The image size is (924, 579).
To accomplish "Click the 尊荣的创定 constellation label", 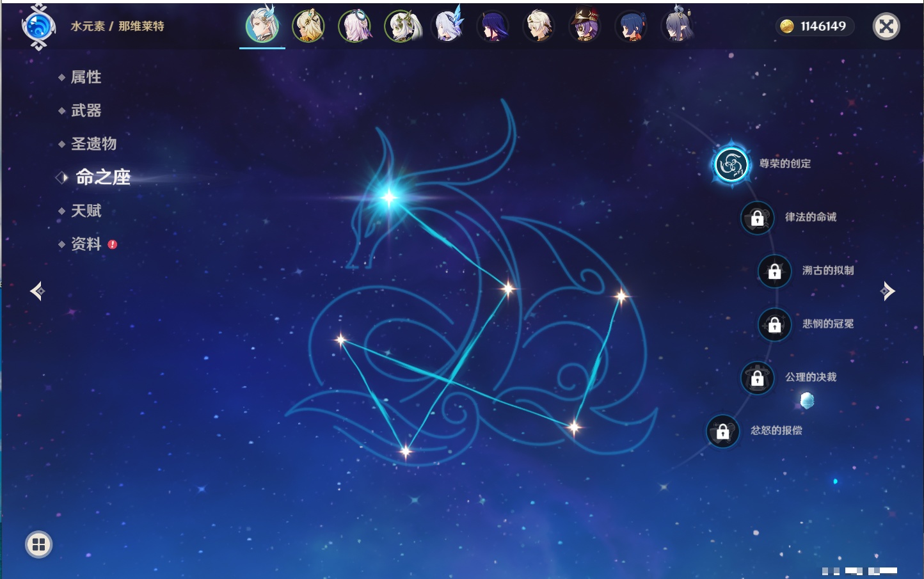I will click(785, 164).
